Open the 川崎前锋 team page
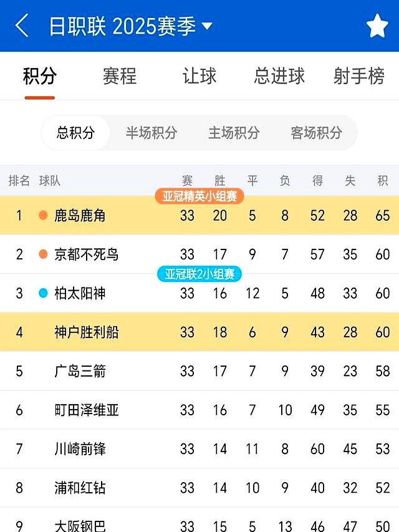This screenshot has height=532, width=399. [79, 449]
